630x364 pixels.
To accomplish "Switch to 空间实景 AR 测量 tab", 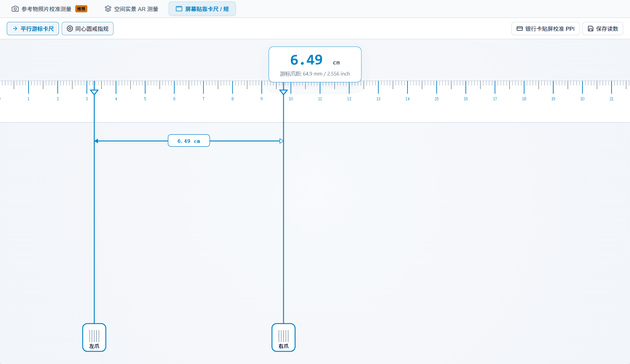I will pos(131,9).
